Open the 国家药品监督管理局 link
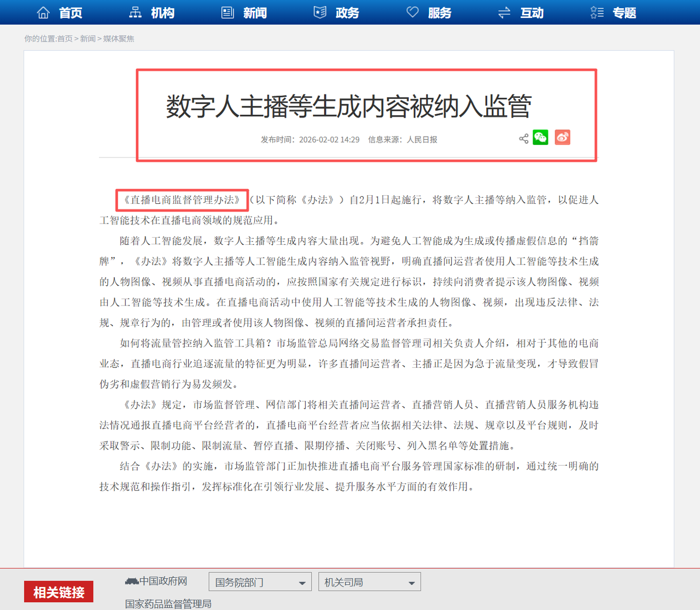 pyautogui.click(x=168, y=604)
